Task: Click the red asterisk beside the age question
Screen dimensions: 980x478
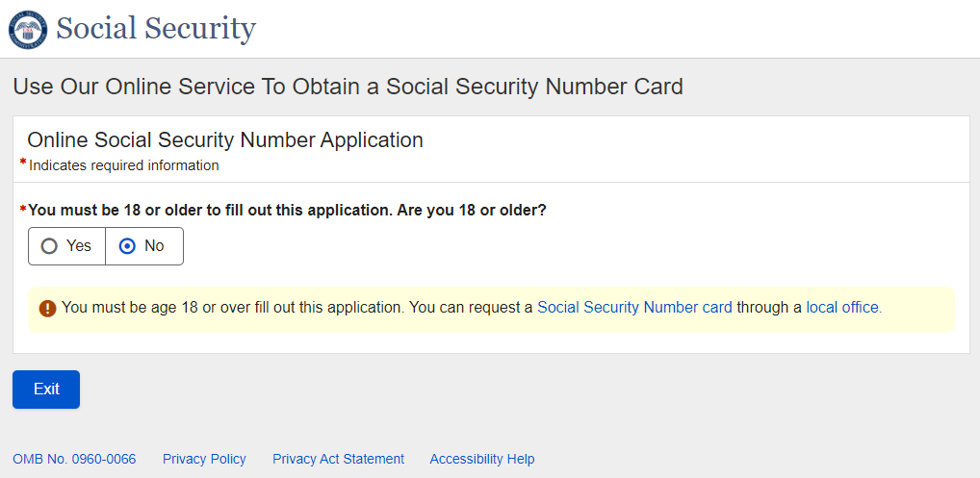Action: pos(23,209)
